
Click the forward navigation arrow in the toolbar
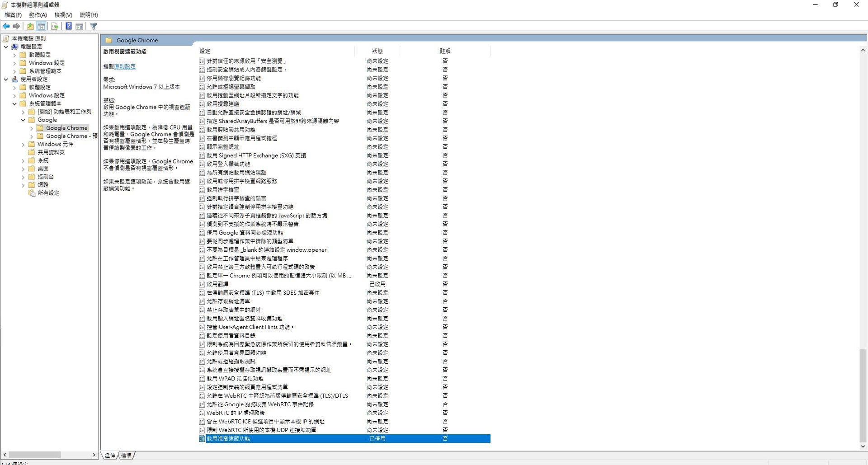point(17,26)
